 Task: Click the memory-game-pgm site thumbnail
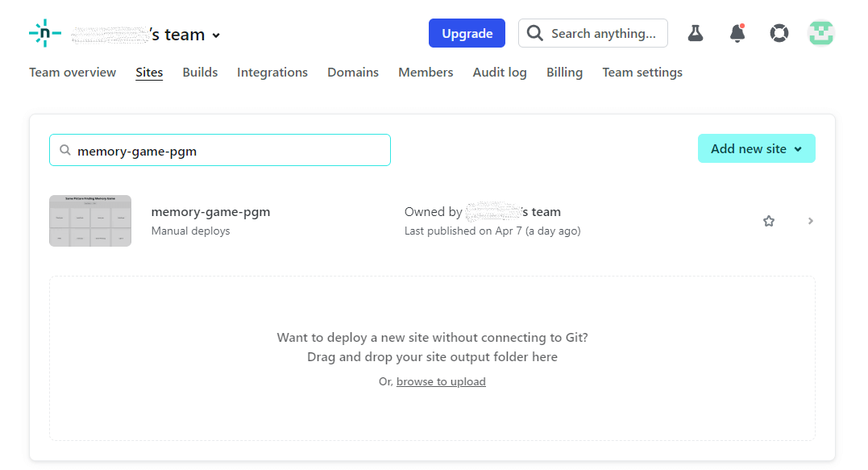(x=89, y=220)
